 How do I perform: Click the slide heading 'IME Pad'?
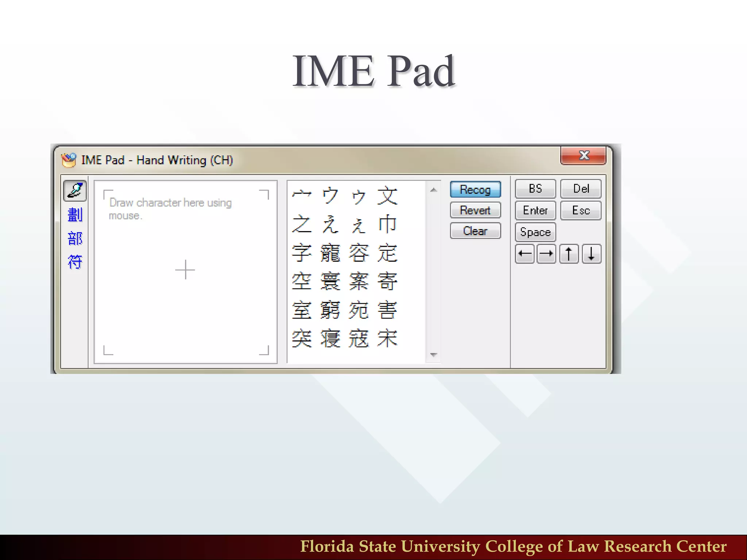373,71
